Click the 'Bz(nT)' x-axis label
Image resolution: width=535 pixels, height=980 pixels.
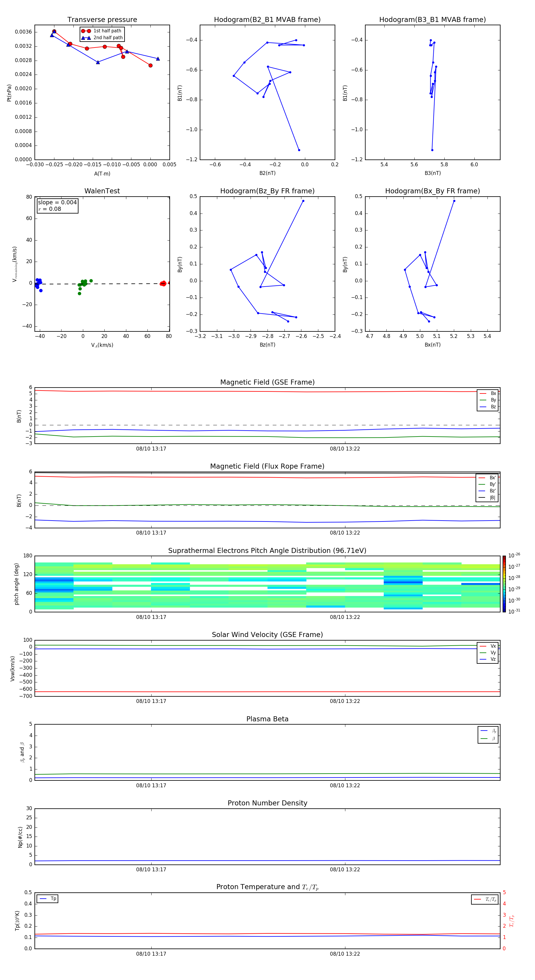267,345
